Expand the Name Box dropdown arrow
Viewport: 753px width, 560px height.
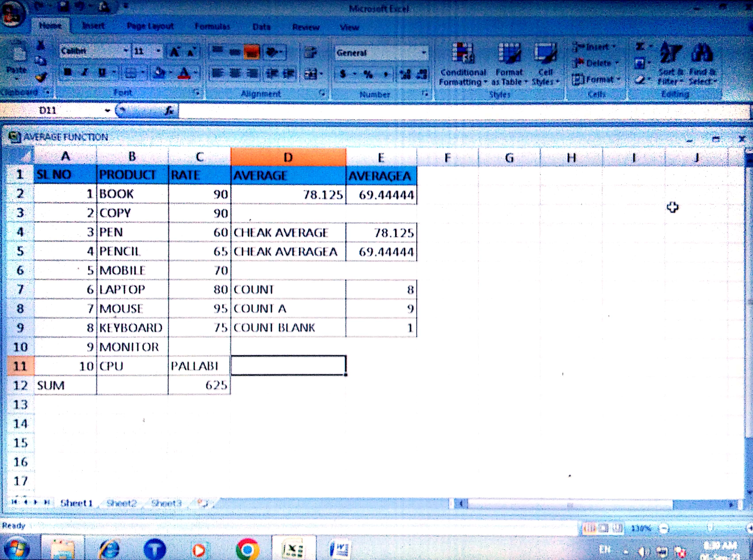click(x=108, y=111)
